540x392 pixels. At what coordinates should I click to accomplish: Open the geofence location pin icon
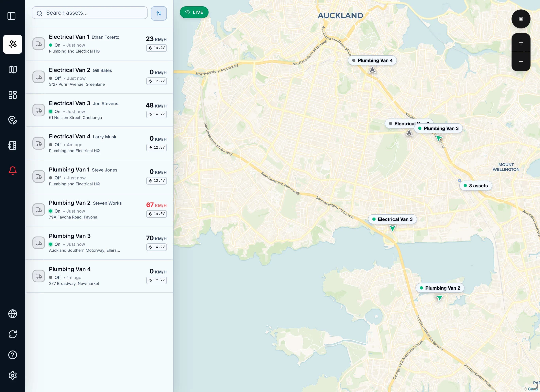[13, 120]
